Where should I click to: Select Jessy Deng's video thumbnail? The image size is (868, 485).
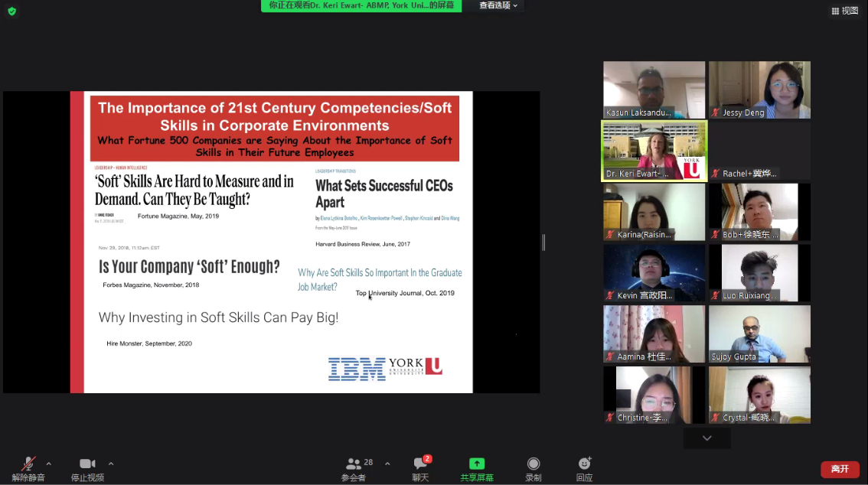(759, 90)
